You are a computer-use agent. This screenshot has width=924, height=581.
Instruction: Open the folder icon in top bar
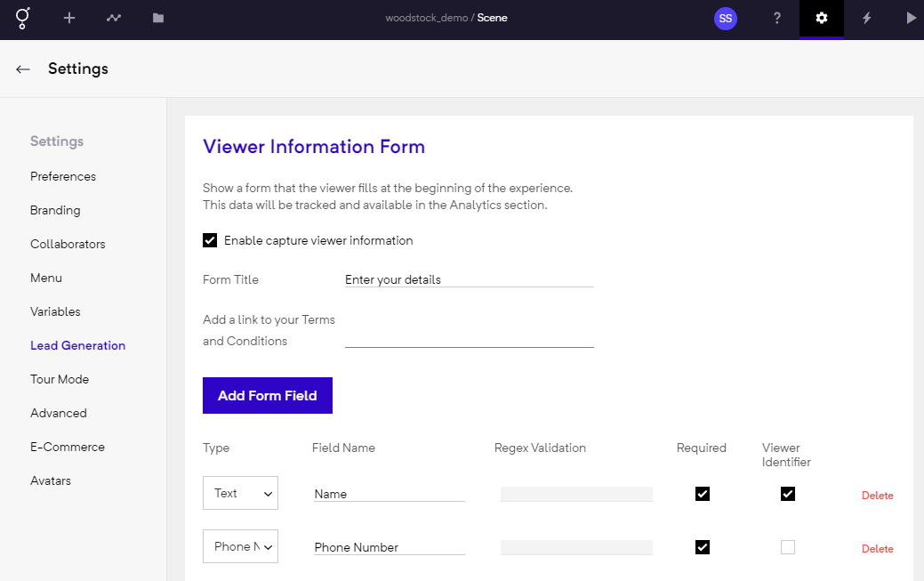coord(158,18)
